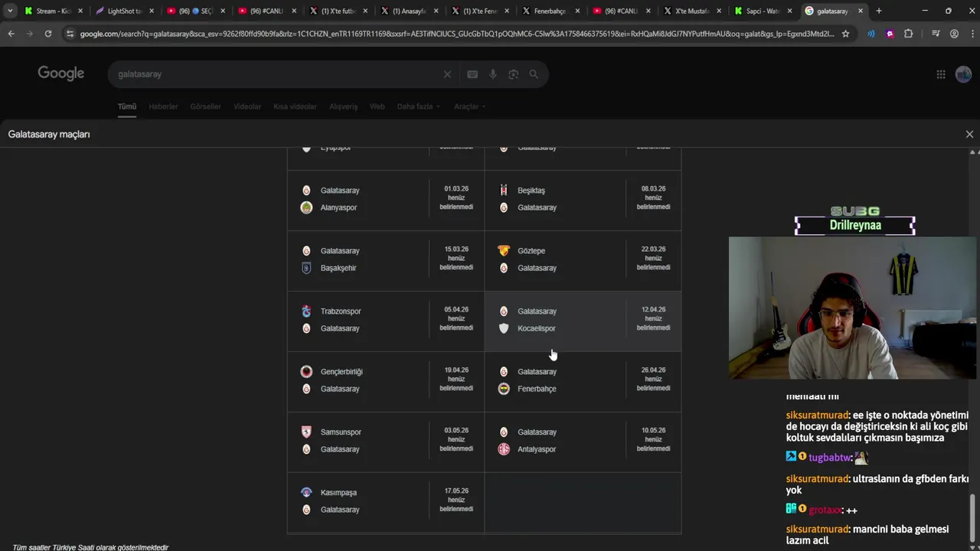The image size is (980, 551).
Task: Open the browser extensions puzzle icon
Action: point(909,34)
